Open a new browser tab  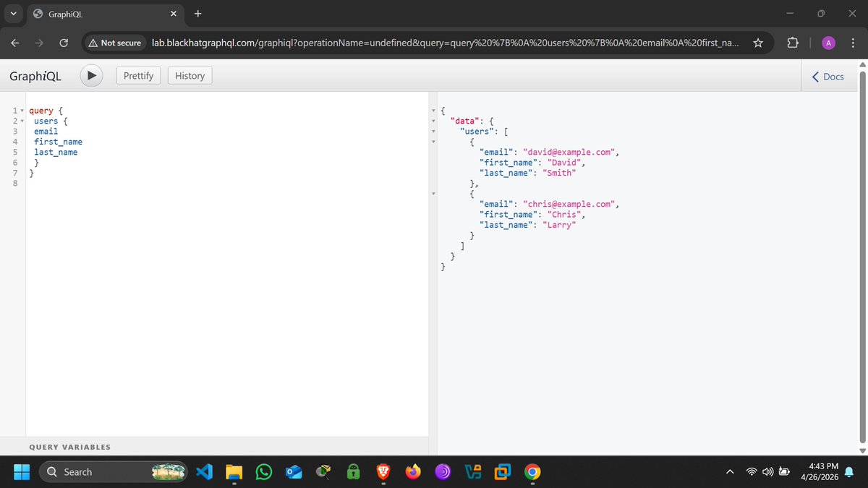pyautogui.click(x=198, y=14)
